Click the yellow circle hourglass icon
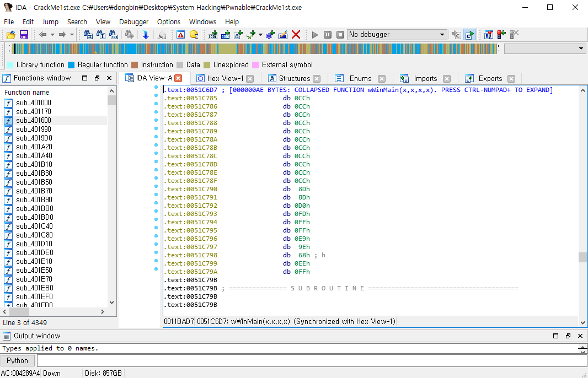The height and width of the screenshot is (378, 588). pyautogui.click(x=194, y=35)
